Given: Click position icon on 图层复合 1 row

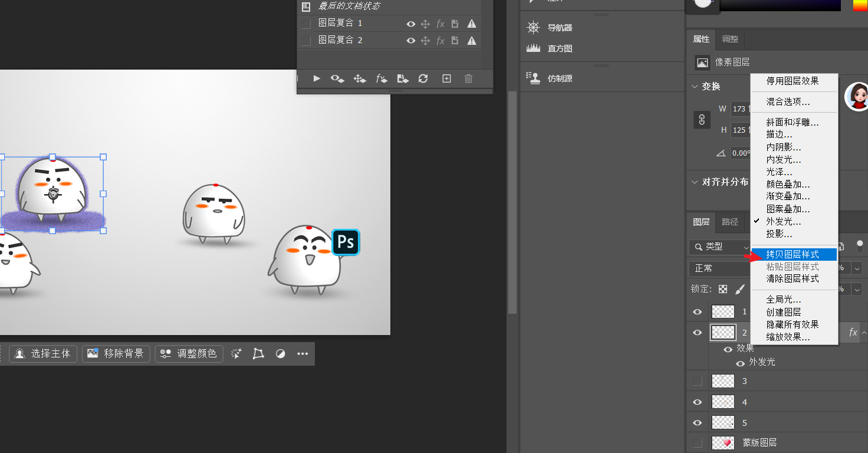Looking at the screenshot, I should click(x=425, y=24).
